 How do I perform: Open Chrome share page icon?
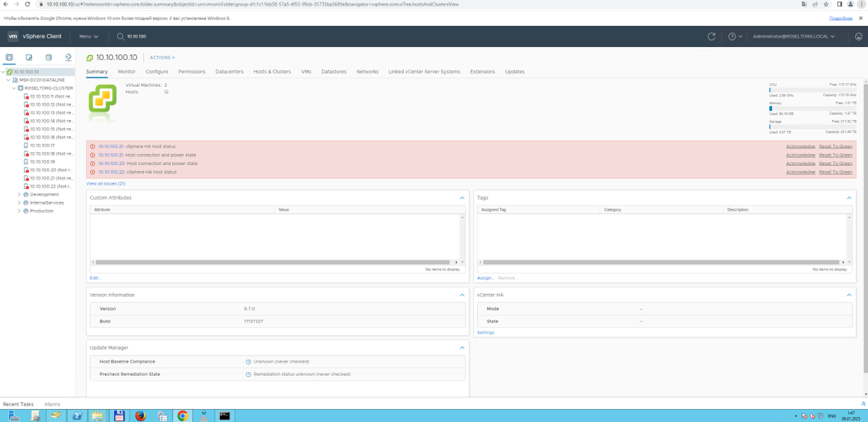pyautogui.click(x=815, y=4)
